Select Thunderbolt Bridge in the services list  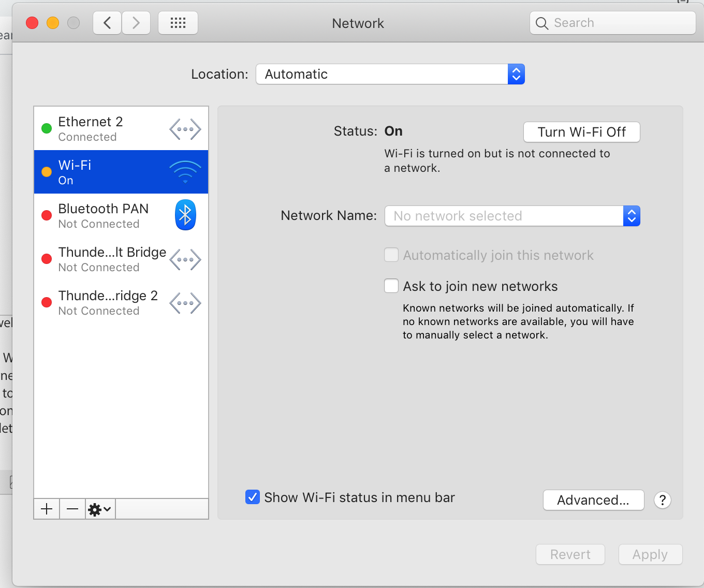click(121, 259)
